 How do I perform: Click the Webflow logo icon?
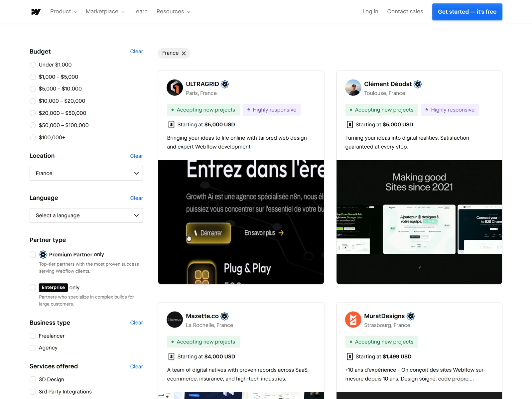pos(36,12)
